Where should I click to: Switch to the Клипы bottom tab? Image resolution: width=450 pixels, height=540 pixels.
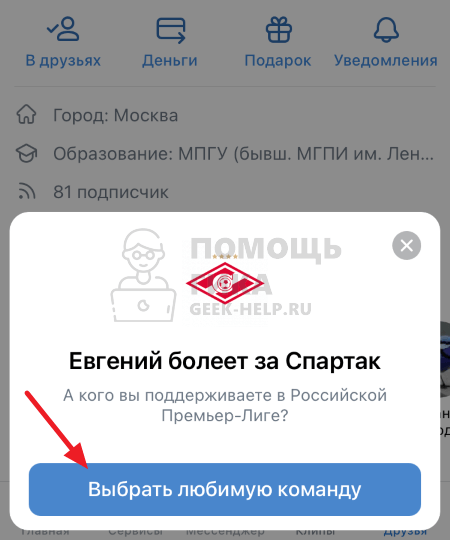click(315, 532)
